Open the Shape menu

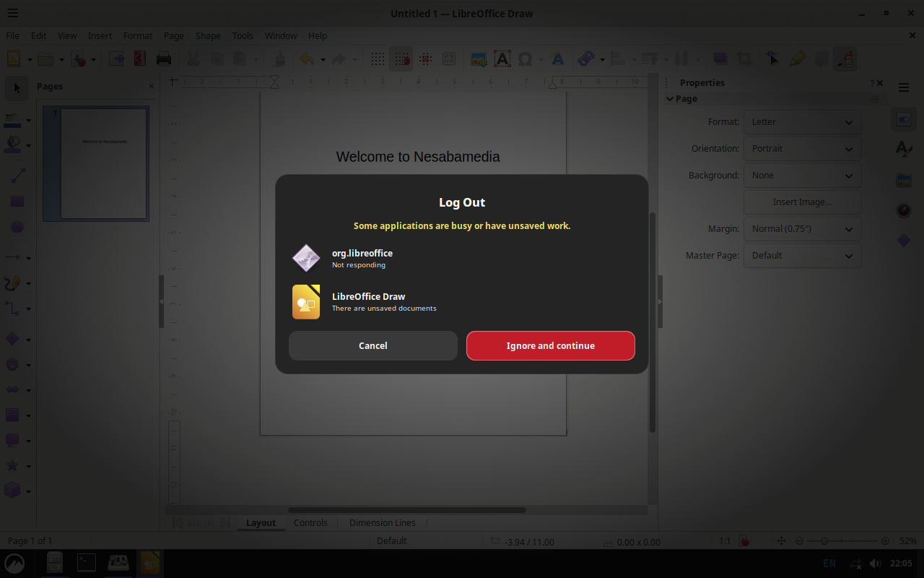tap(208, 35)
